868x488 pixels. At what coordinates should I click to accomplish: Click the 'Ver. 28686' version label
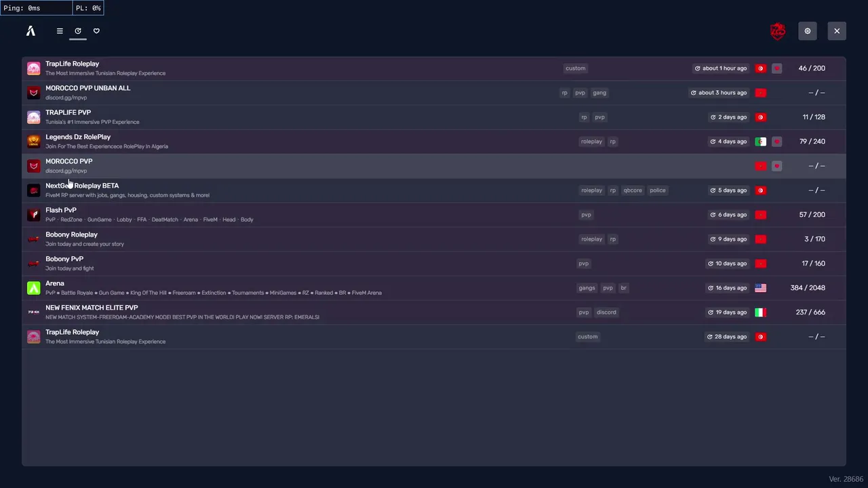tap(846, 479)
